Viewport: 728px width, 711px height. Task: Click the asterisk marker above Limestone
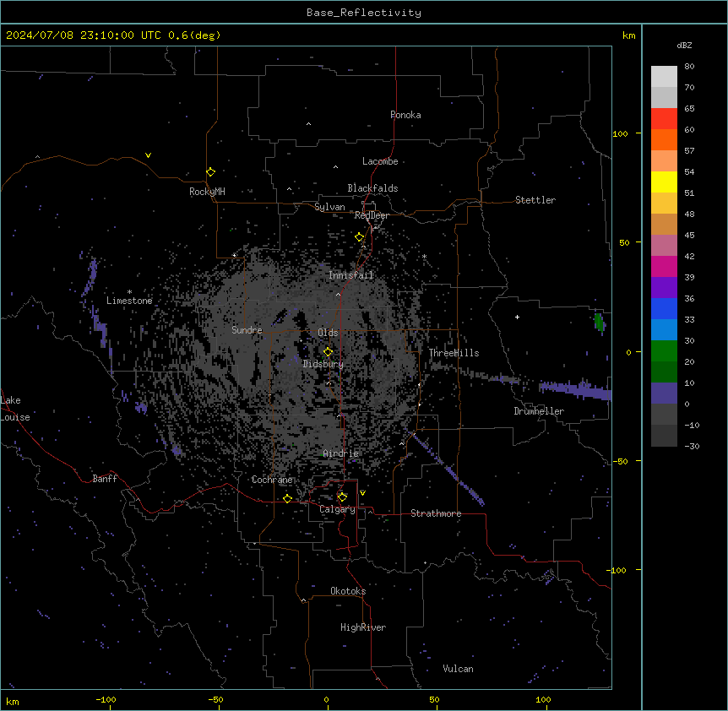tap(129, 292)
